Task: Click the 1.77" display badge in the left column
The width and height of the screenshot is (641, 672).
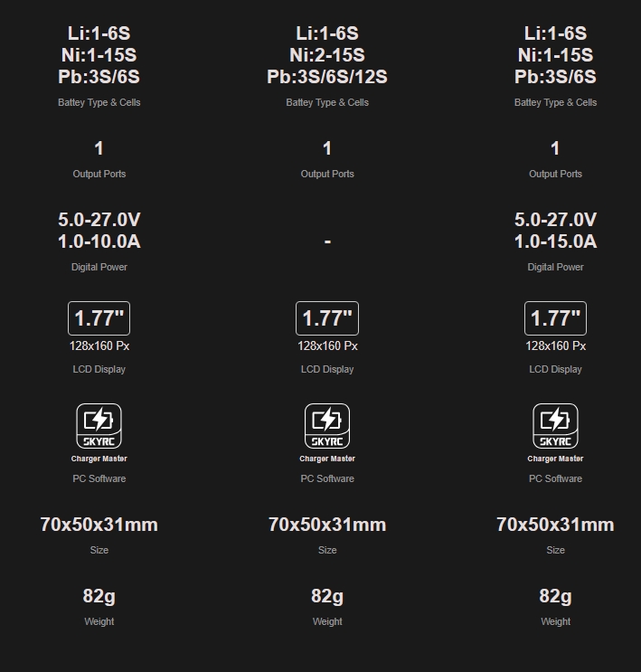Action: [x=99, y=318]
